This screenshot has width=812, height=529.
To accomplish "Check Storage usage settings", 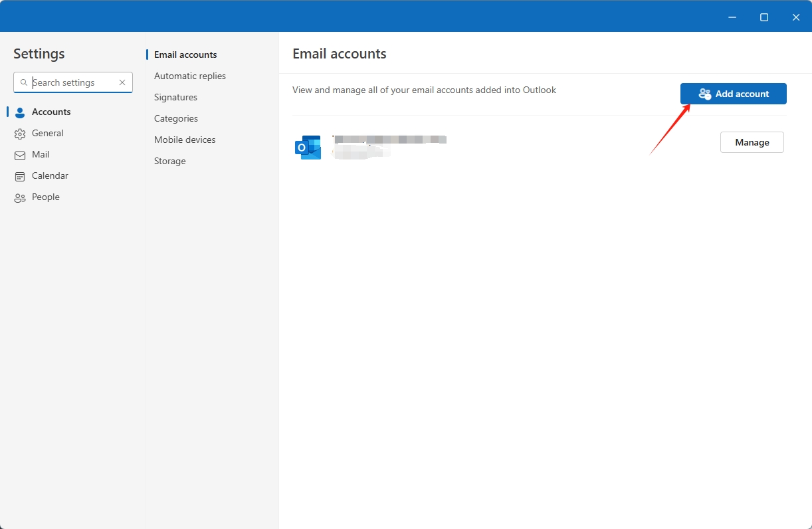I will tap(169, 161).
